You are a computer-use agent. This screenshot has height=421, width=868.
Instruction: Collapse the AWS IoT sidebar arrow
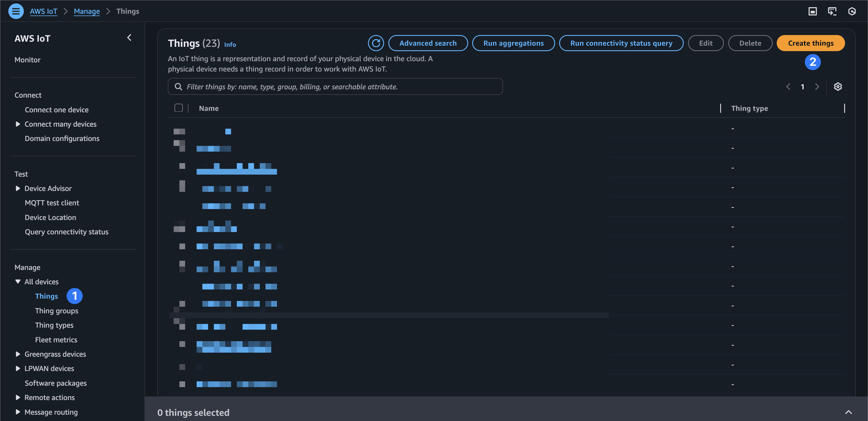click(x=129, y=38)
